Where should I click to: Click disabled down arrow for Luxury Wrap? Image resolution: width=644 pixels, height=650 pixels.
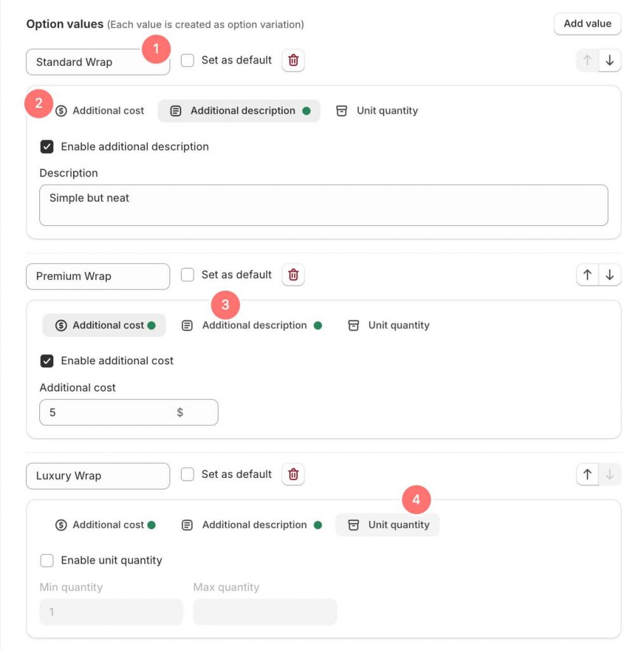pyautogui.click(x=610, y=474)
